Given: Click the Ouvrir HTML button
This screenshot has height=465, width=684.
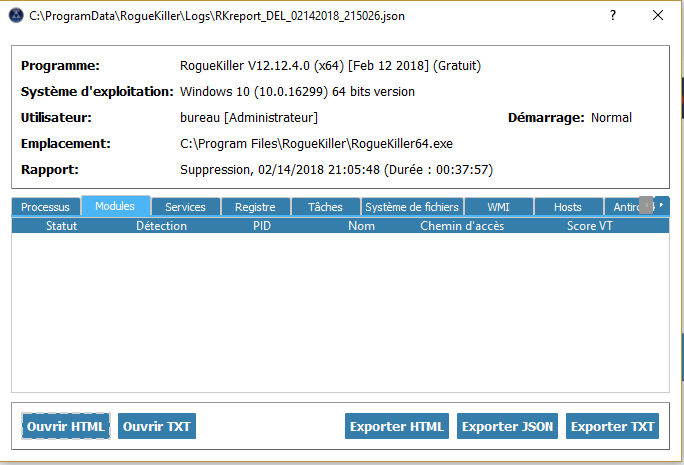Looking at the screenshot, I should pos(66,426).
